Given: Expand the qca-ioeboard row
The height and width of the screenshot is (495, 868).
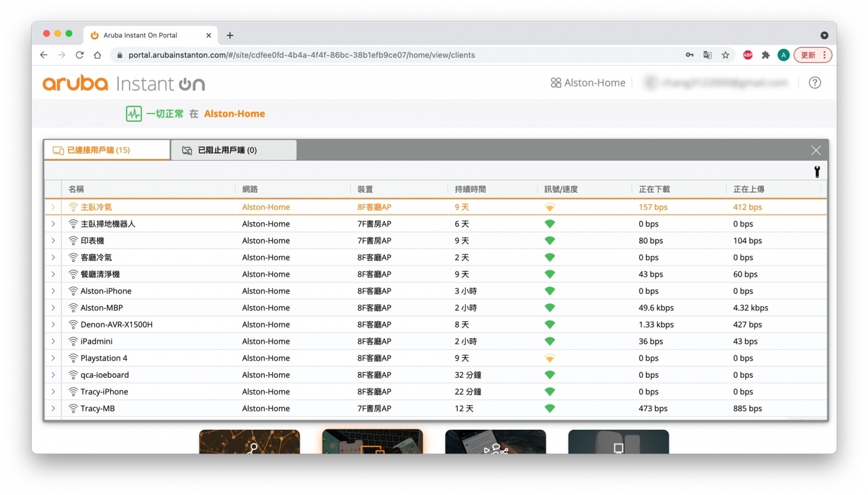Looking at the screenshot, I should (53, 375).
